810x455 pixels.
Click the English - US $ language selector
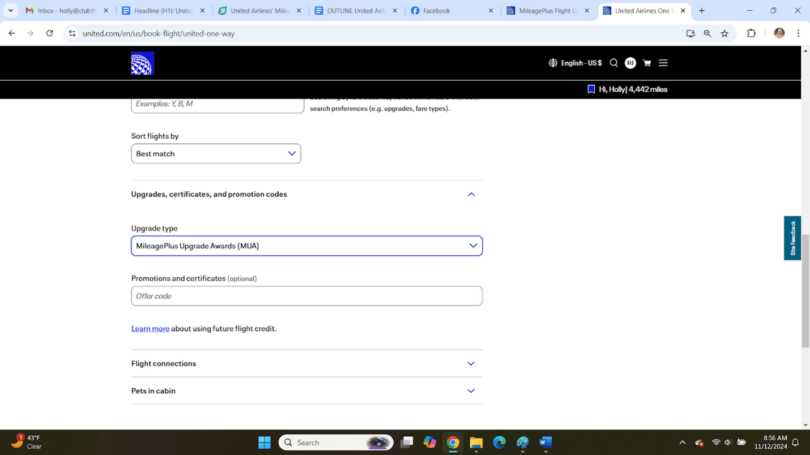coord(575,63)
